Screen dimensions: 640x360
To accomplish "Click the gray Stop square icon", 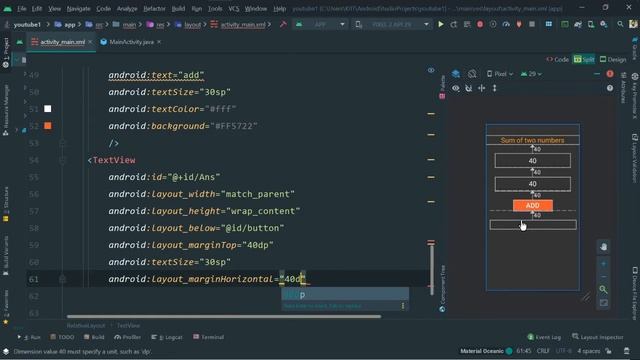I will click(x=532, y=24).
